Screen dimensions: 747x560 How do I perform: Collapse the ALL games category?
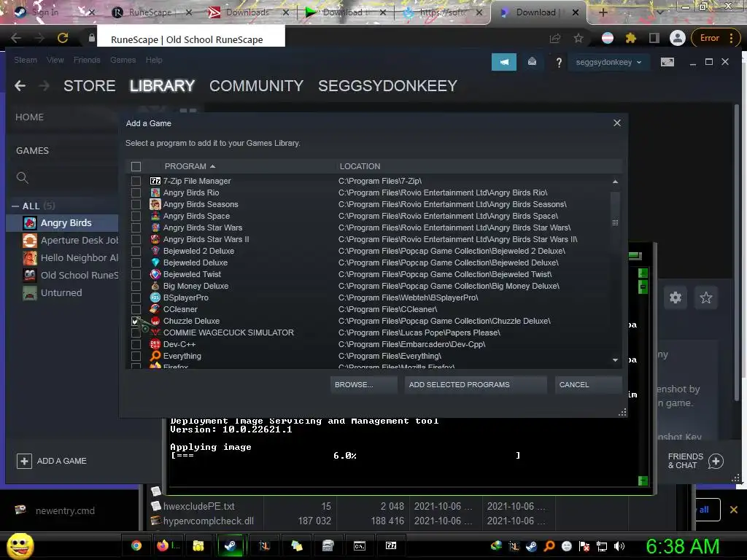(x=15, y=206)
